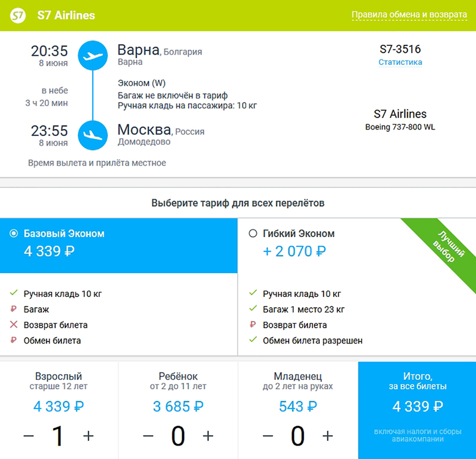Select the Гибкий Эконом radio button
Image resolution: width=476 pixels, height=459 pixels.
click(x=253, y=234)
